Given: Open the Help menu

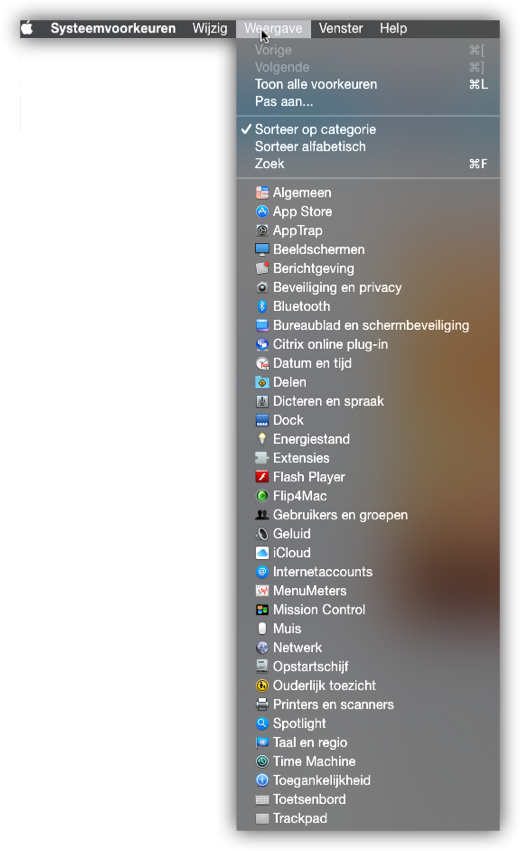Looking at the screenshot, I should [x=393, y=28].
